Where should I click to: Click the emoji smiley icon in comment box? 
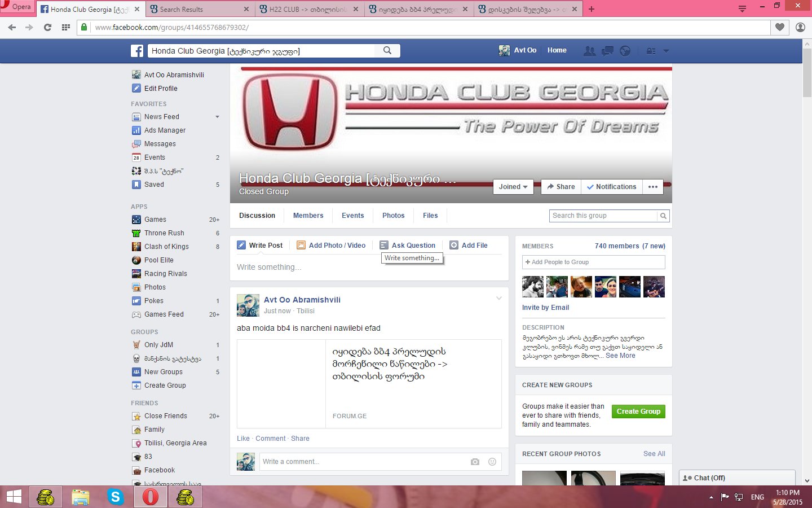click(492, 462)
